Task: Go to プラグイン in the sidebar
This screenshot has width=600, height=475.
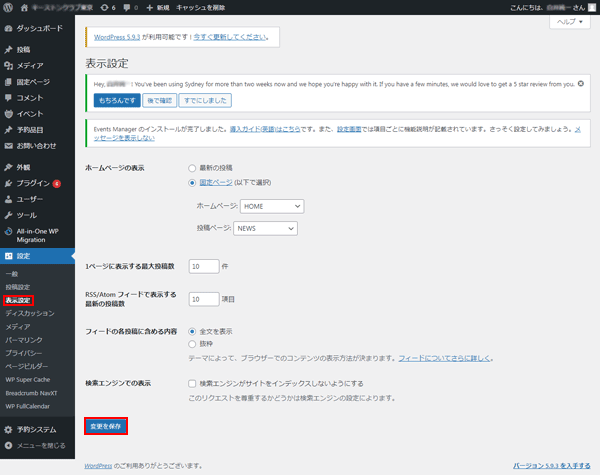Action: [32, 184]
